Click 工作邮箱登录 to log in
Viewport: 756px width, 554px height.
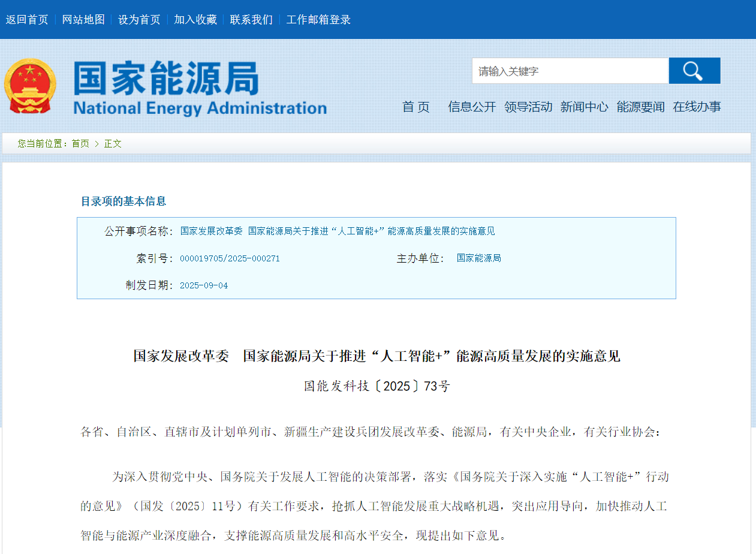click(x=318, y=19)
